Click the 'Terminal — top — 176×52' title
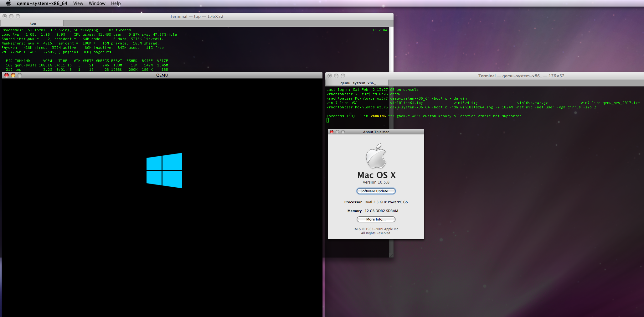 tap(197, 16)
